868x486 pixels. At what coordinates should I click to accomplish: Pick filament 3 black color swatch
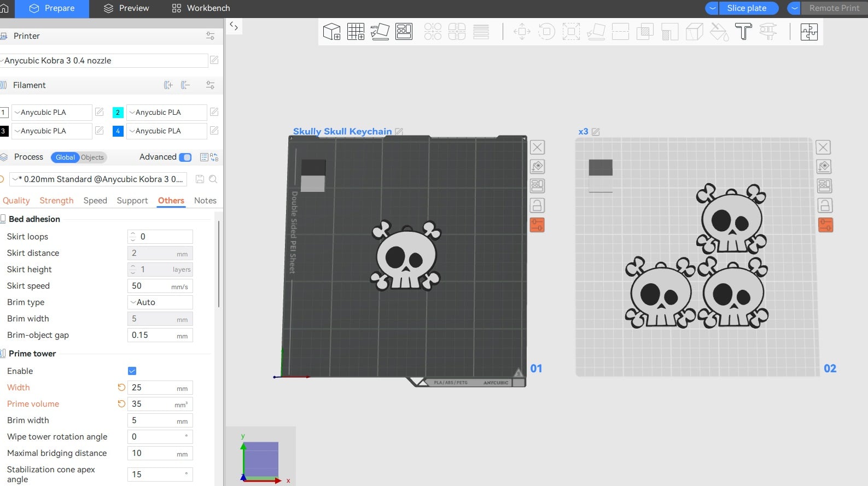coord(3,131)
